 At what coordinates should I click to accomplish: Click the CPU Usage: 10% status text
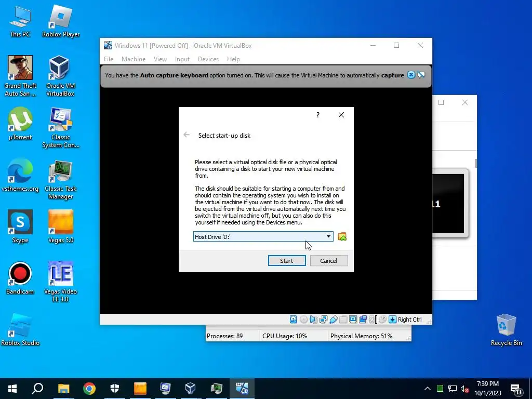point(285,336)
